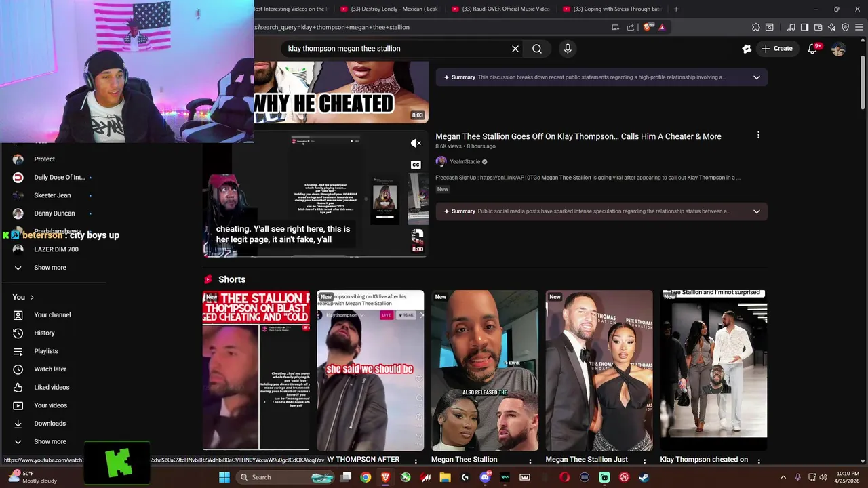Open the browser hamburger main menu
The image size is (868, 488).
click(x=859, y=27)
